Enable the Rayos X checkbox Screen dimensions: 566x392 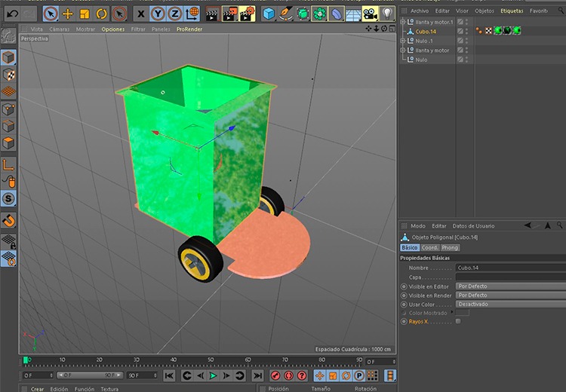458,322
